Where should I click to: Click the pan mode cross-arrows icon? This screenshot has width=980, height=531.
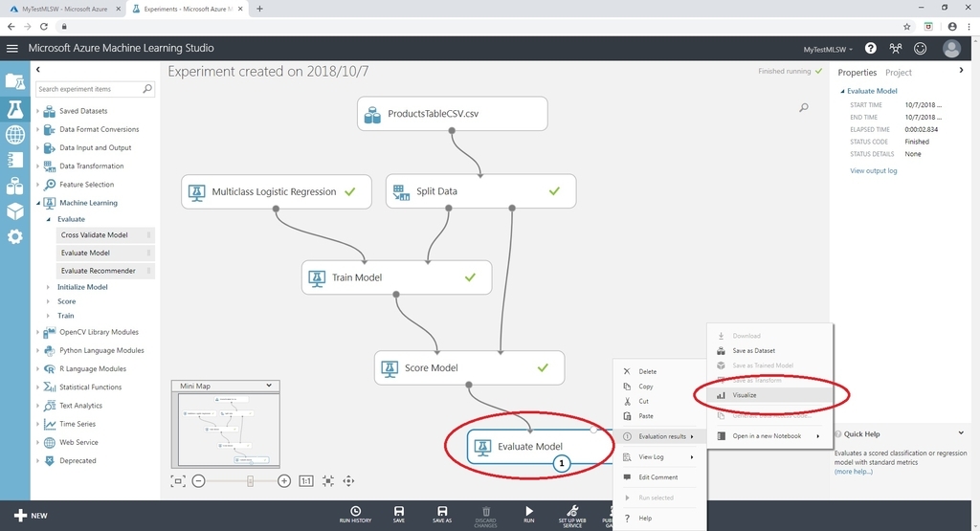click(x=348, y=481)
